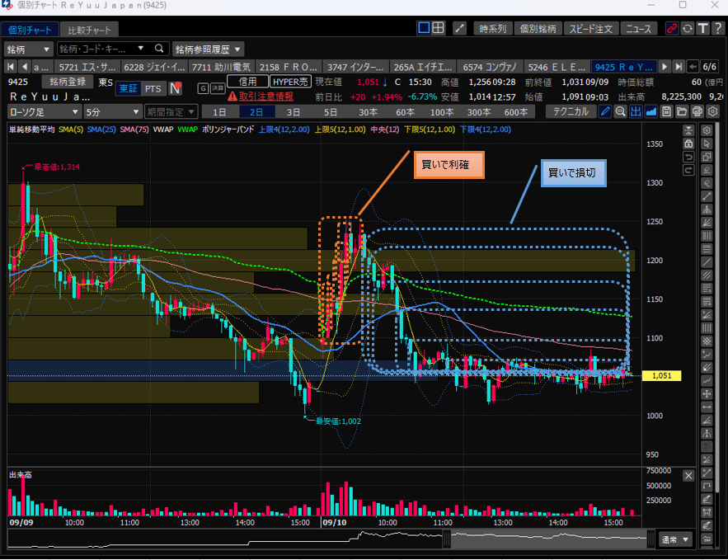The image size is (728, 560).
Task: Open the 5分 interval dropdown
Action: (x=112, y=111)
